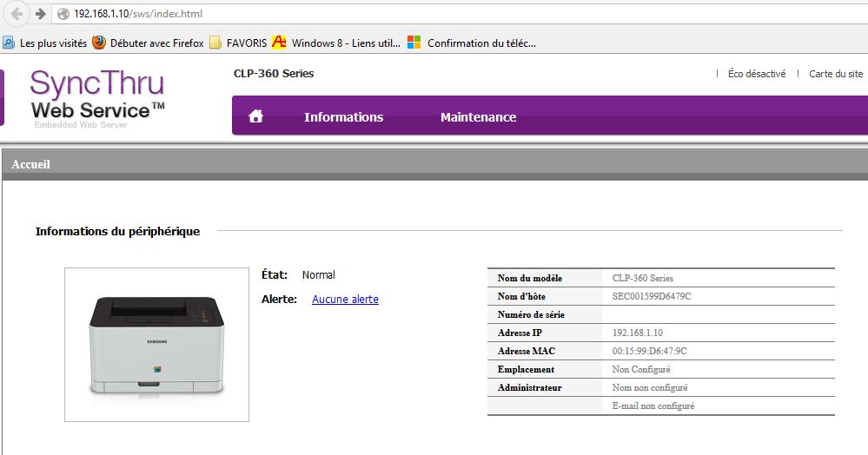Click the 'Aucune alerte' link
This screenshot has width=868, height=455.
(x=346, y=299)
